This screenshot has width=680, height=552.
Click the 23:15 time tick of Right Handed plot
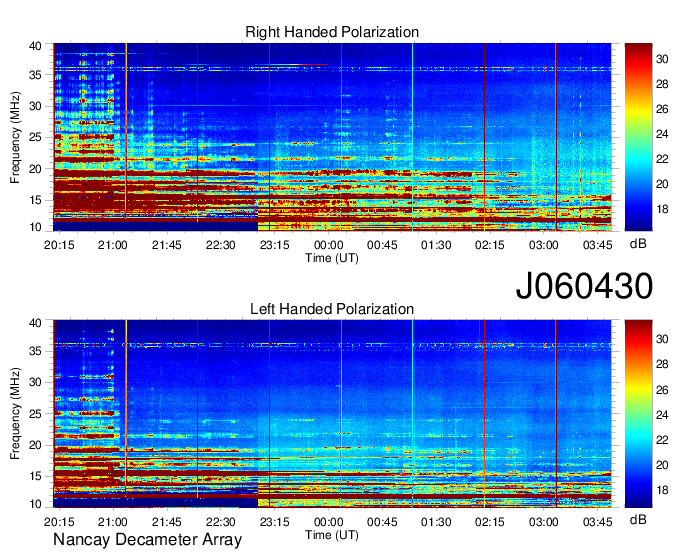(275, 245)
